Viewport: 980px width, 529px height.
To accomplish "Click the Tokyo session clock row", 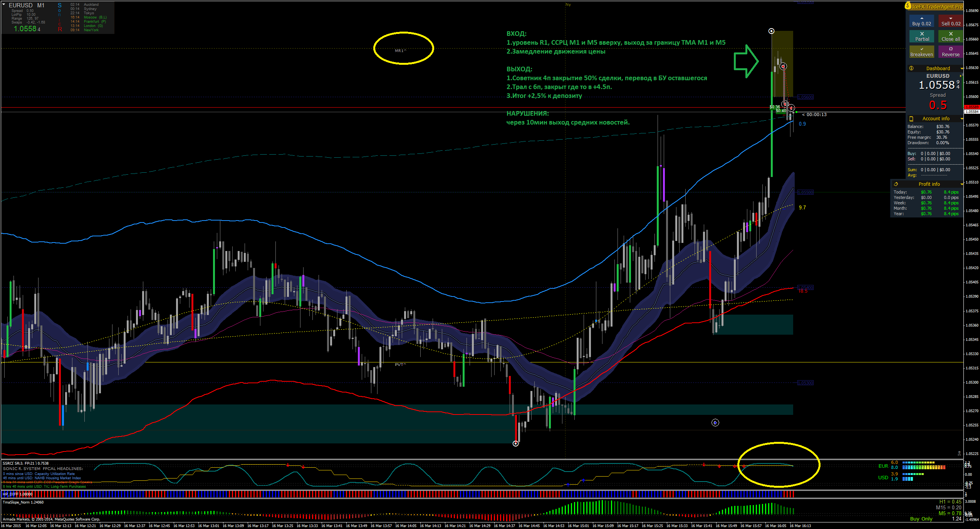I will pos(82,13).
